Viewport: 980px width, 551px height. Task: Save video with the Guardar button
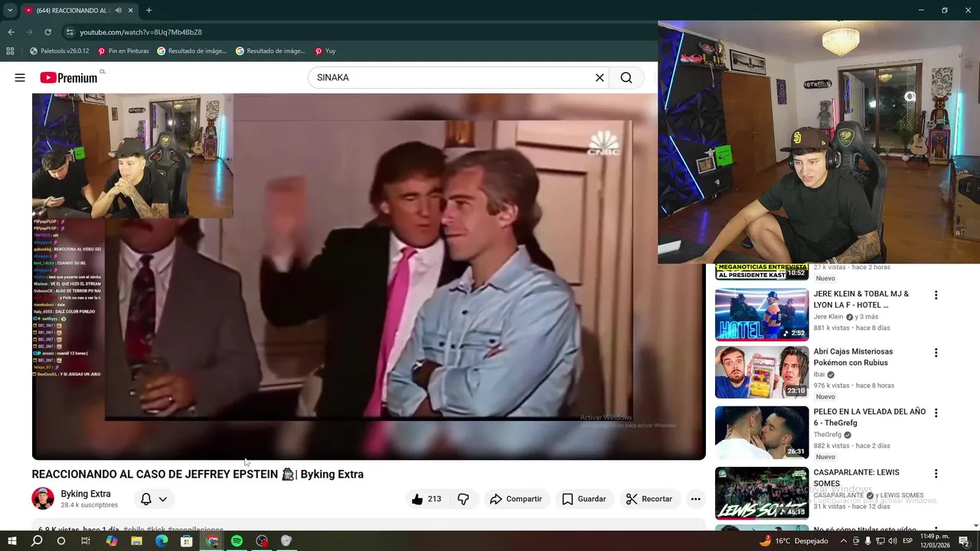tap(584, 499)
